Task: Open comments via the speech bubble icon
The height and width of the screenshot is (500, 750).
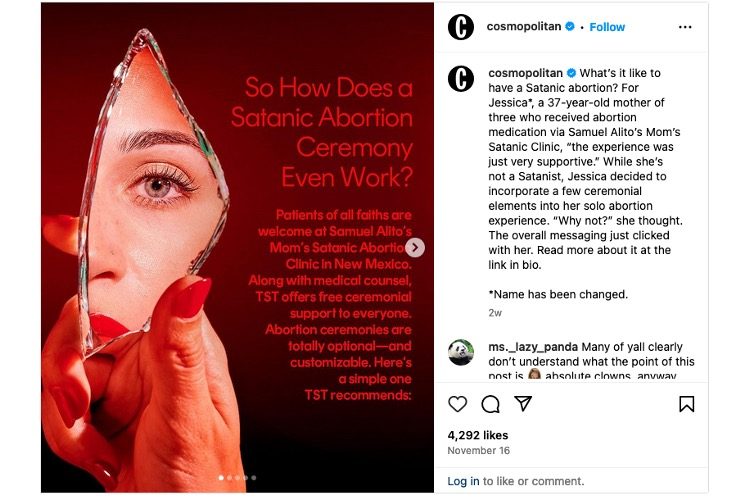Action: pyautogui.click(x=490, y=404)
